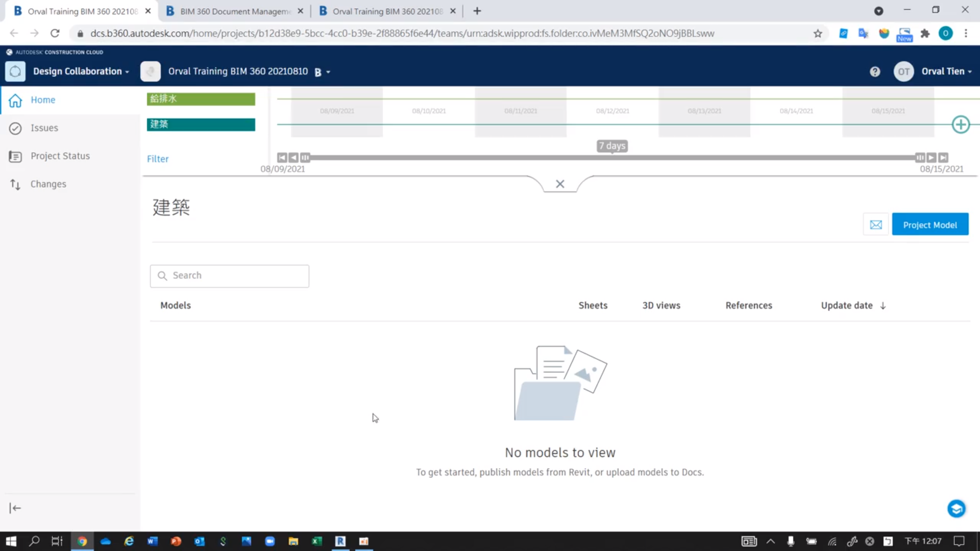Viewport: 980px width, 551px height.
Task: Toggle Update date sort arrow
Action: [883, 306]
